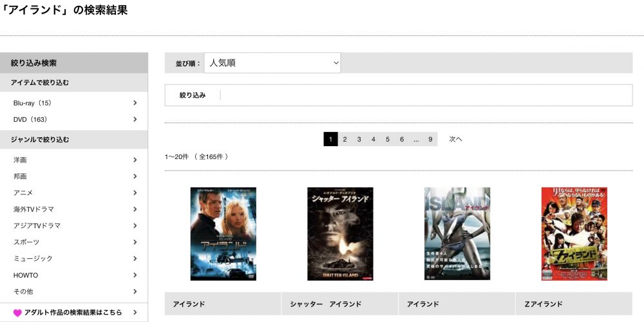Open the ISLAND bikini cover thumbnail
644x322 pixels.
457,234
